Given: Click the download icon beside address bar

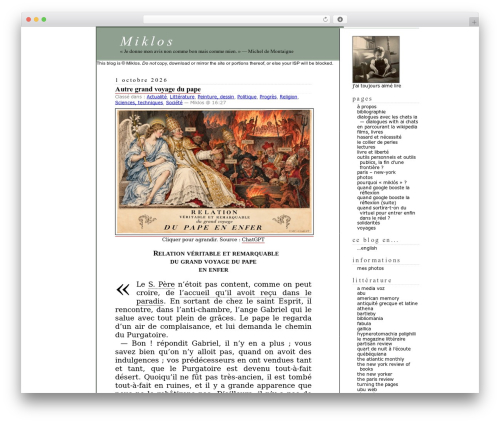Looking at the screenshot, I should pyautogui.click(x=340, y=19).
